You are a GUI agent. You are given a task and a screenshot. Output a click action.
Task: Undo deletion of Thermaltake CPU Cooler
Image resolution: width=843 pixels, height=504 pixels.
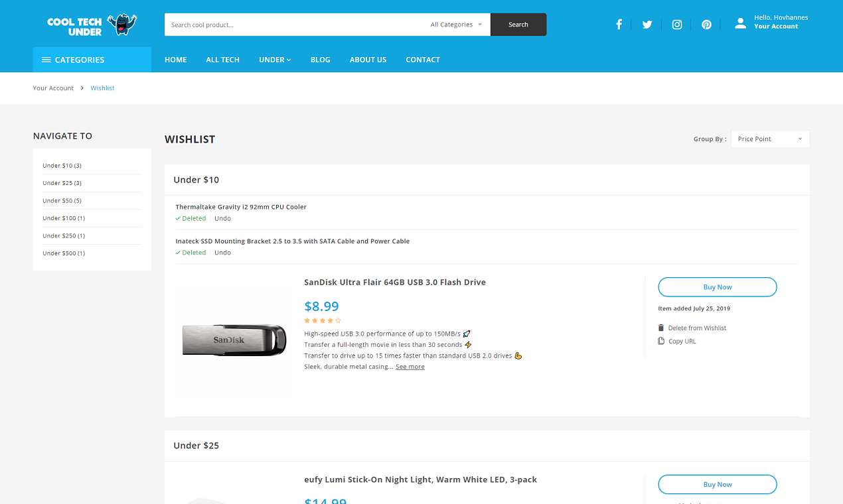[222, 218]
